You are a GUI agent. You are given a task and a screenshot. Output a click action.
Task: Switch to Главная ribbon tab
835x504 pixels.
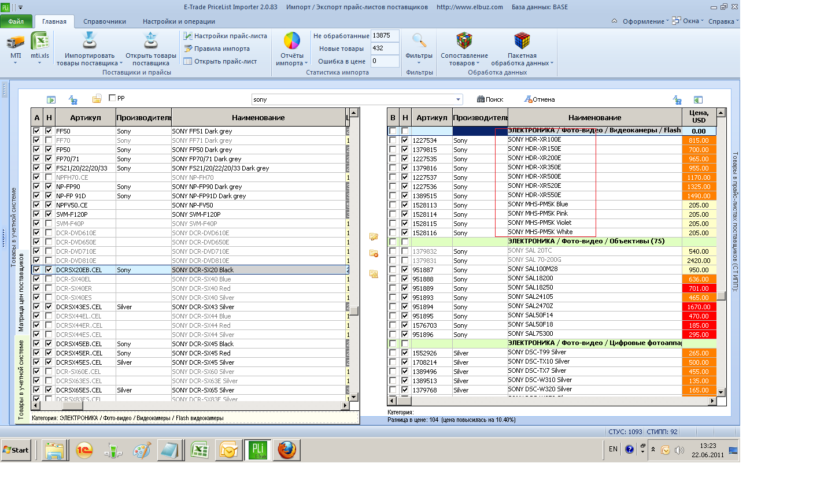pos(54,21)
